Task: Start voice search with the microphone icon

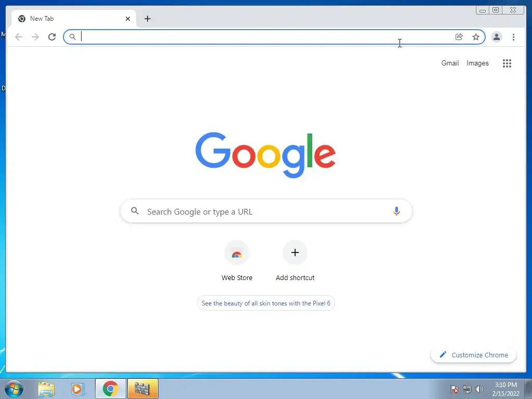Action: (396, 211)
